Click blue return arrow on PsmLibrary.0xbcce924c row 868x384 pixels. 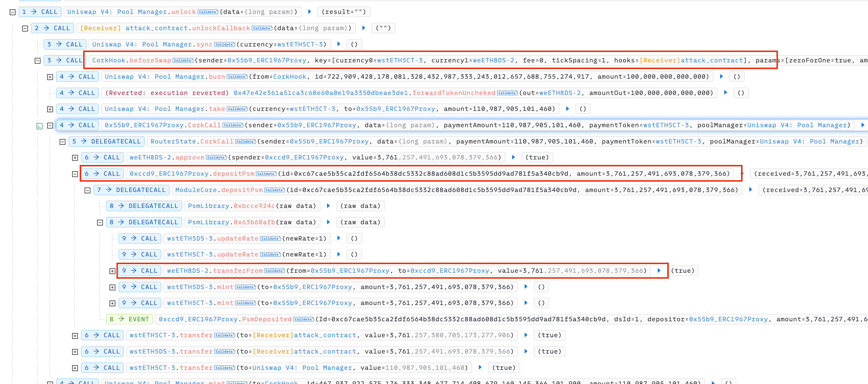click(328, 206)
